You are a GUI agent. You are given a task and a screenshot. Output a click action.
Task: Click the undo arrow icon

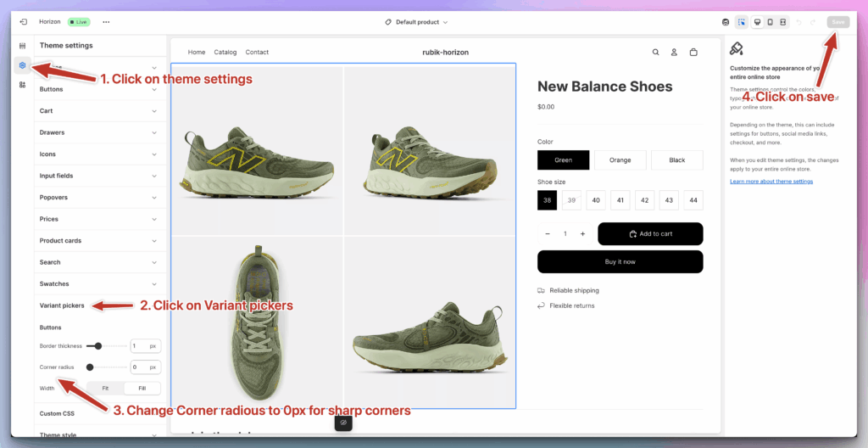pos(798,22)
